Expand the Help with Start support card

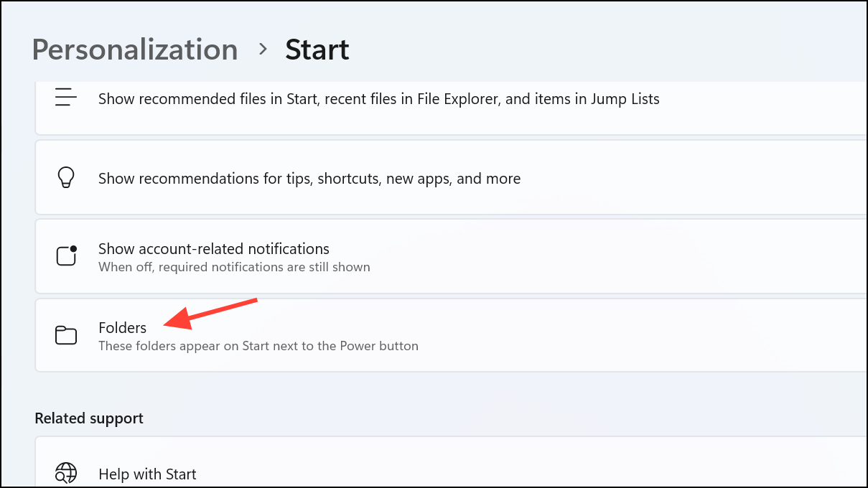tap(452, 462)
